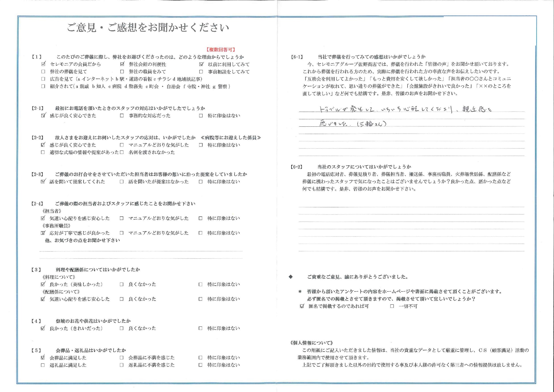Check '良くなかった' under 《料理について》

(x=122, y=284)
